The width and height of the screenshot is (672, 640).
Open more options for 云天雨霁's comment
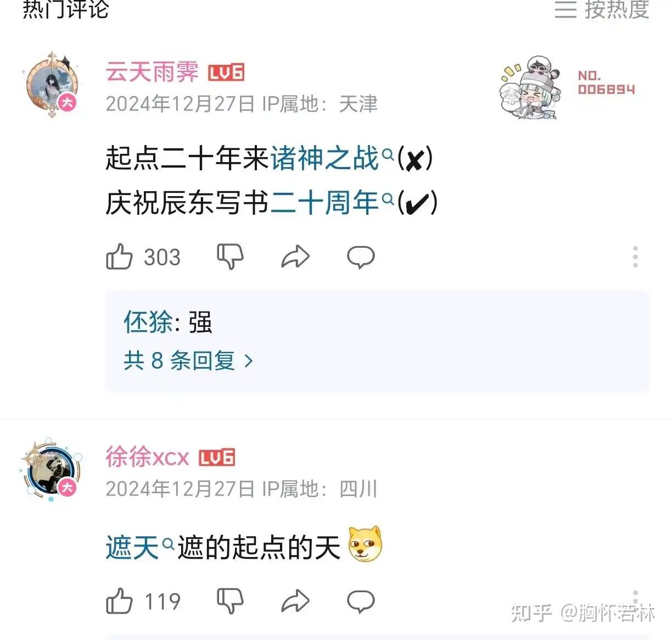pyautogui.click(x=635, y=257)
